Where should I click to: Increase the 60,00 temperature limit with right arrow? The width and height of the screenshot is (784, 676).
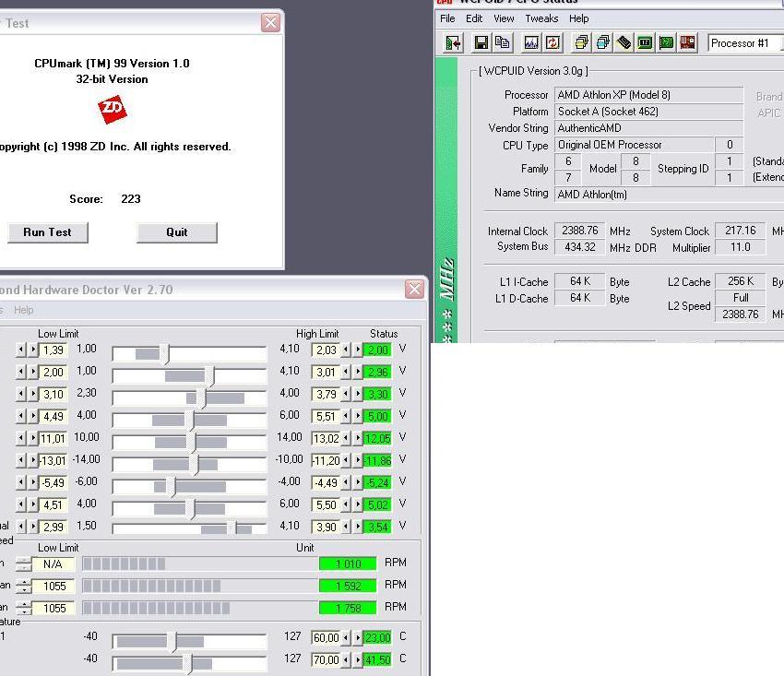358,637
